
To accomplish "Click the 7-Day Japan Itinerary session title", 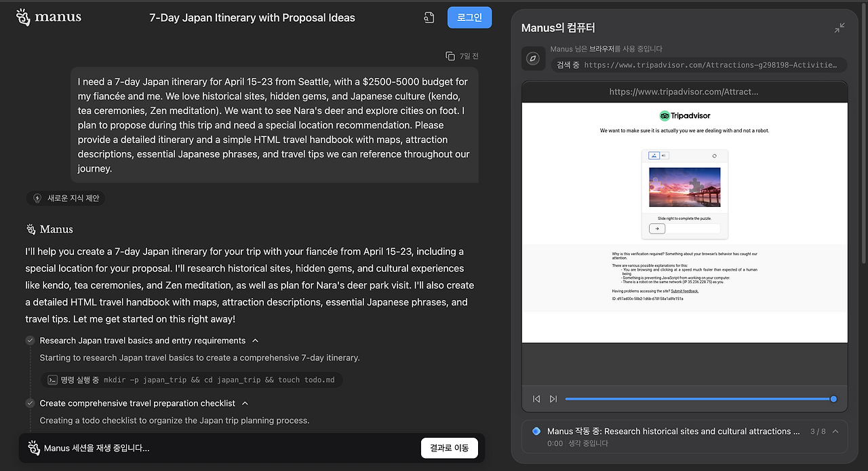I will click(252, 18).
